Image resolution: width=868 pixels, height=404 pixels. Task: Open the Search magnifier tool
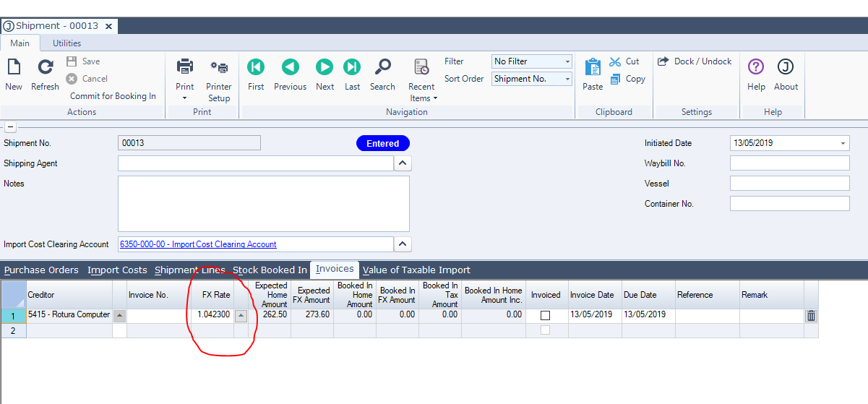382,68
